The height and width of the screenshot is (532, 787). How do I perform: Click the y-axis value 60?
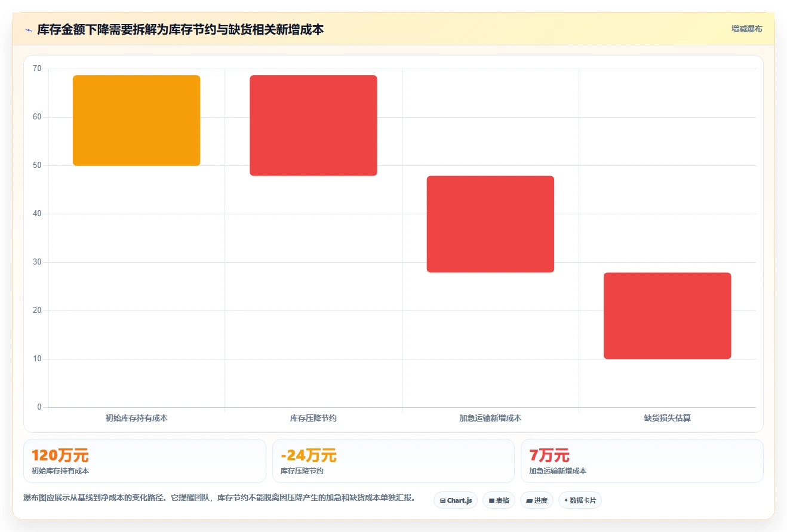37,117
